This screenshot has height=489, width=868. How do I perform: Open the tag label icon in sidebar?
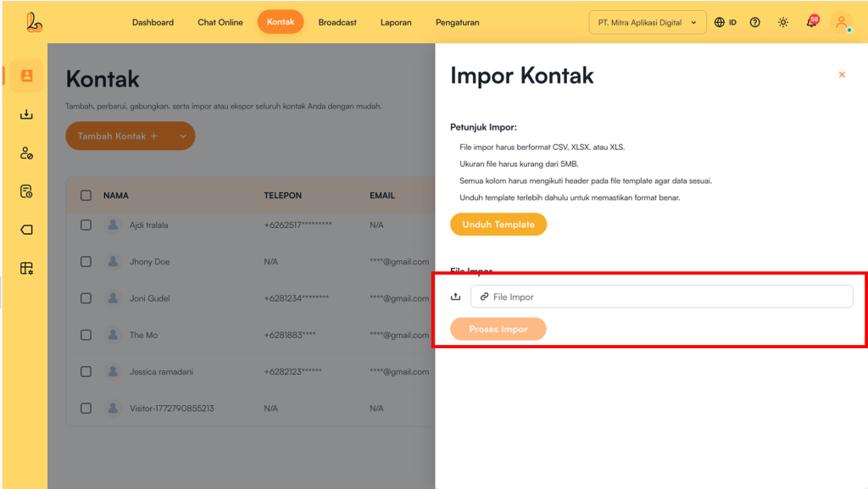[26, 230]
